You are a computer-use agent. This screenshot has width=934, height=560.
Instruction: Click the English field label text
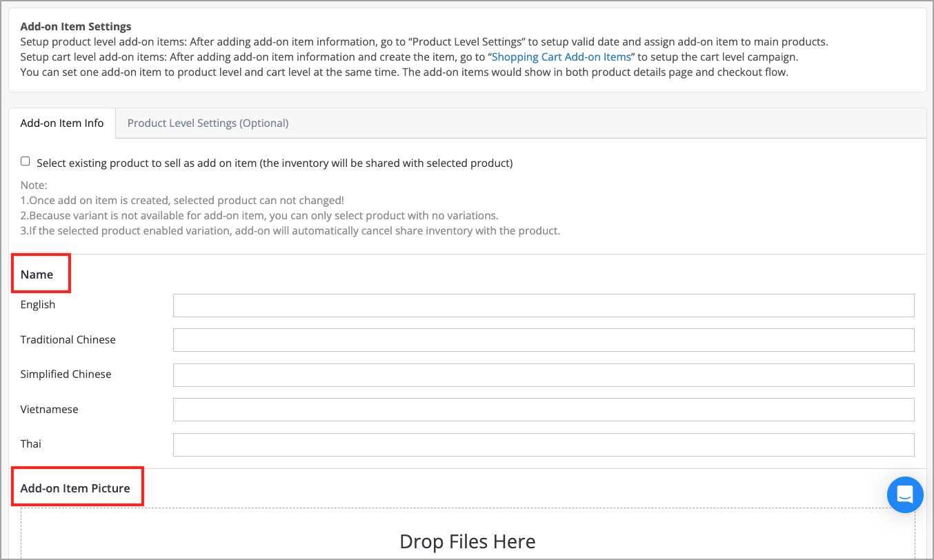(38, 304)
